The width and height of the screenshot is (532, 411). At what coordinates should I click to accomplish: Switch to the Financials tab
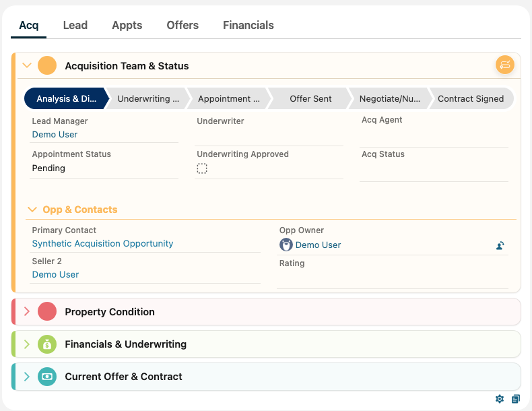[x=248, y=26]
